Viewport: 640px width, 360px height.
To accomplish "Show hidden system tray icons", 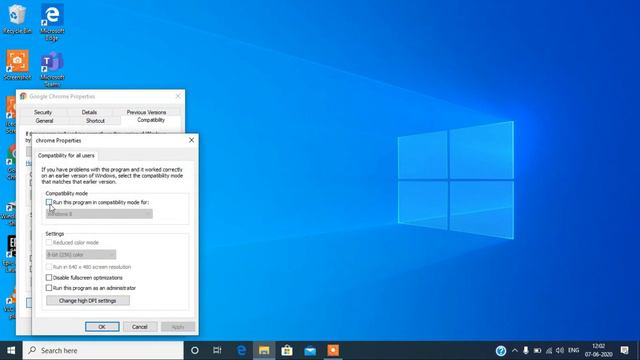I will (515, 351).
